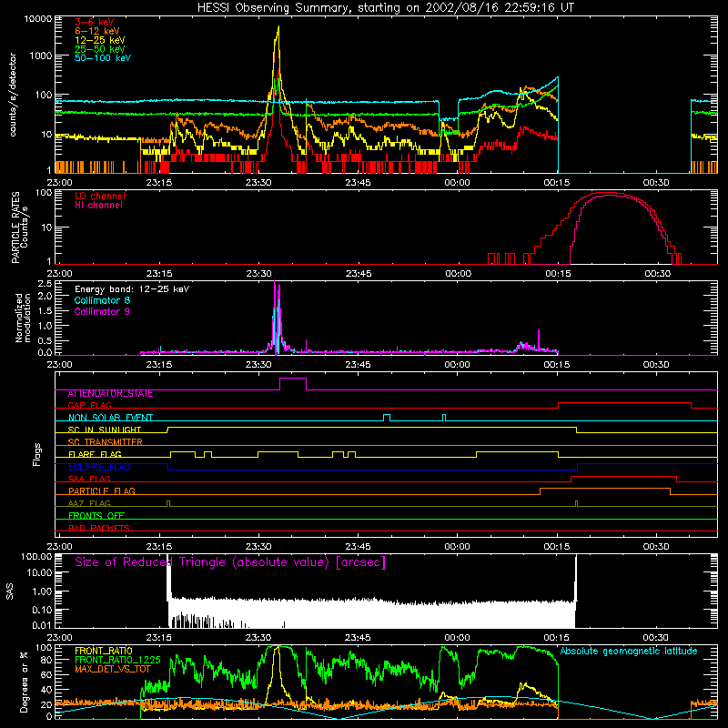Select the green FRONTS_OFF label
The image size is (728, 728).
click(x=96, y=516)
